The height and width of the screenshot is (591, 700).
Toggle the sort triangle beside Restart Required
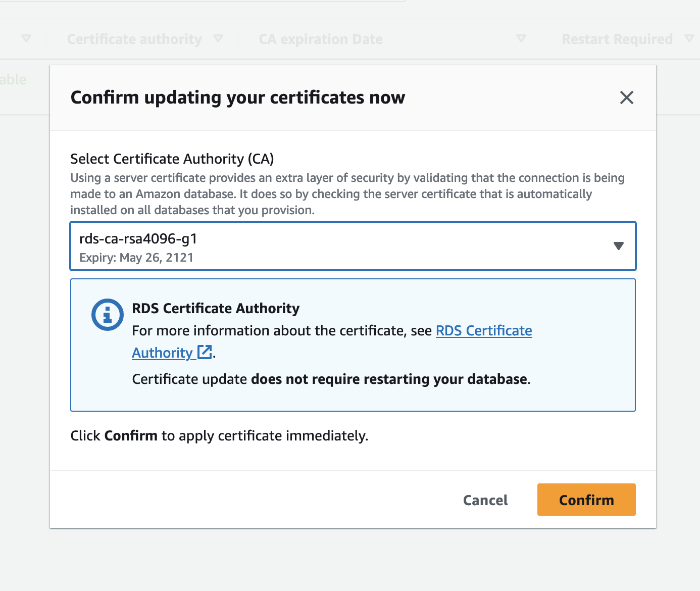689,38
